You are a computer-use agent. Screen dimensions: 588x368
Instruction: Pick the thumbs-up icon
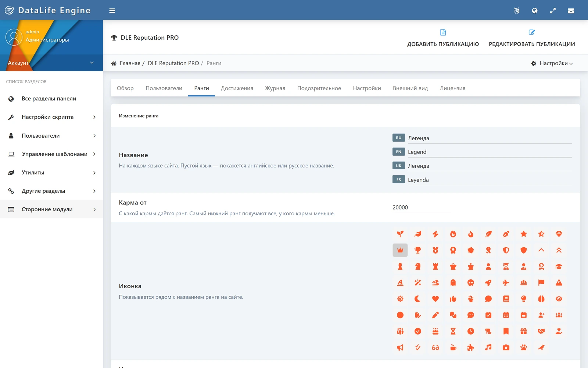pyautogui.click(x=453, y=299)
